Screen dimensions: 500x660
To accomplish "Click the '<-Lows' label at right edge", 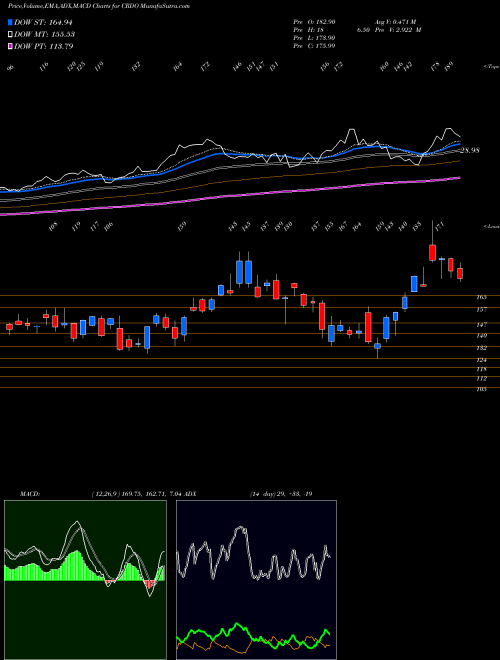I will pyautogui.click(x=491, y=226).
